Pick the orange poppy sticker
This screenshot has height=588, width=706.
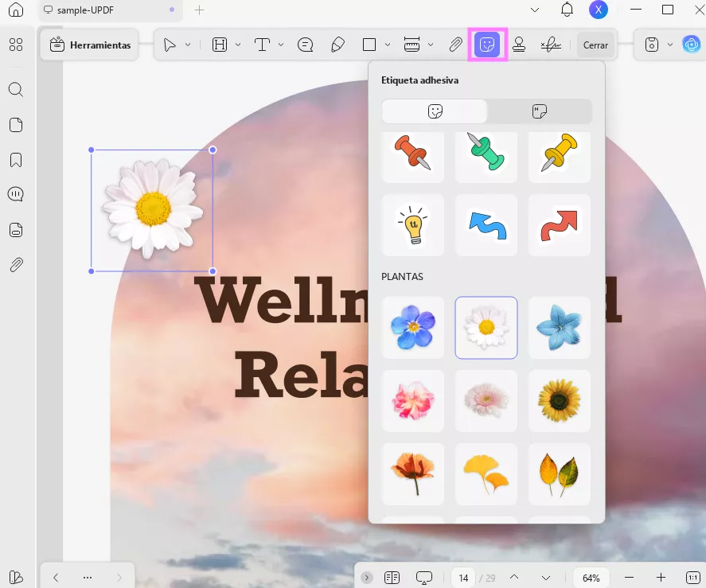[413, 474]
